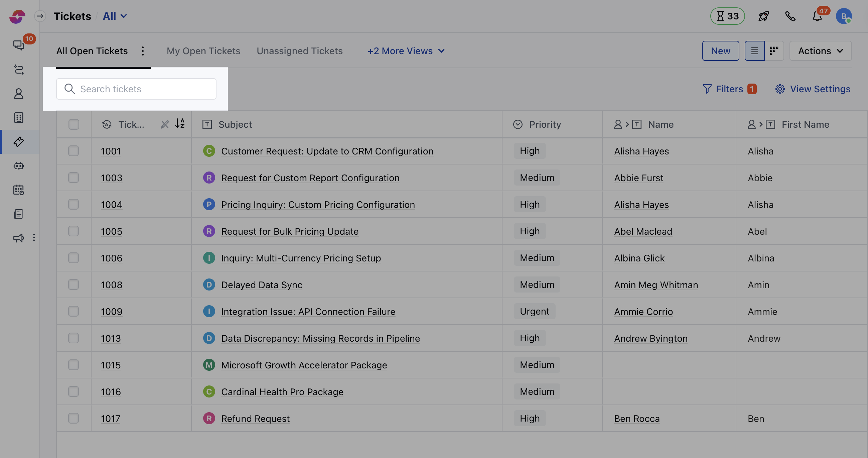
Task: Open the bot icon in sidebar
Action: (x=18, y=165)
